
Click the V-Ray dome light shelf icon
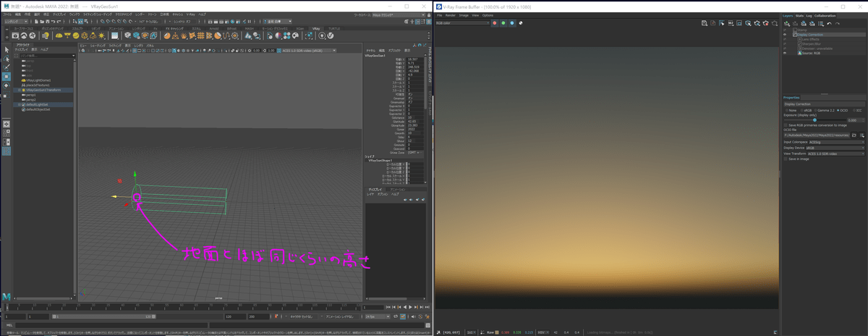pyautogui.click(x=59, y=35)
